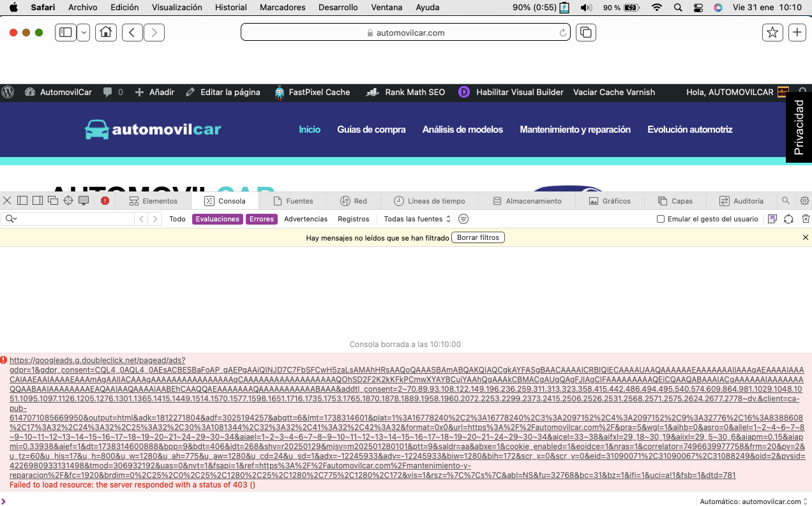This screenshot has width=812, height=506.
Task: Open macOS Control Center icon
Action: (x=698, y=8)
